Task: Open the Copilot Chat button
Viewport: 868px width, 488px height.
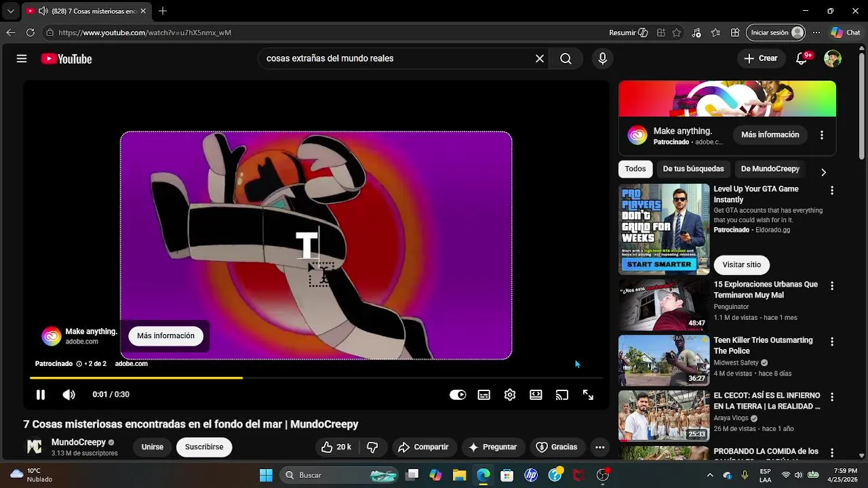Action: coord(846,33)
